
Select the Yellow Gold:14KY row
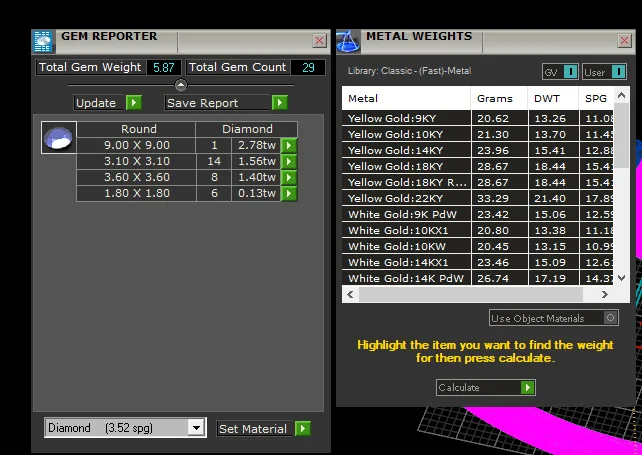click(x=477, y=150)
